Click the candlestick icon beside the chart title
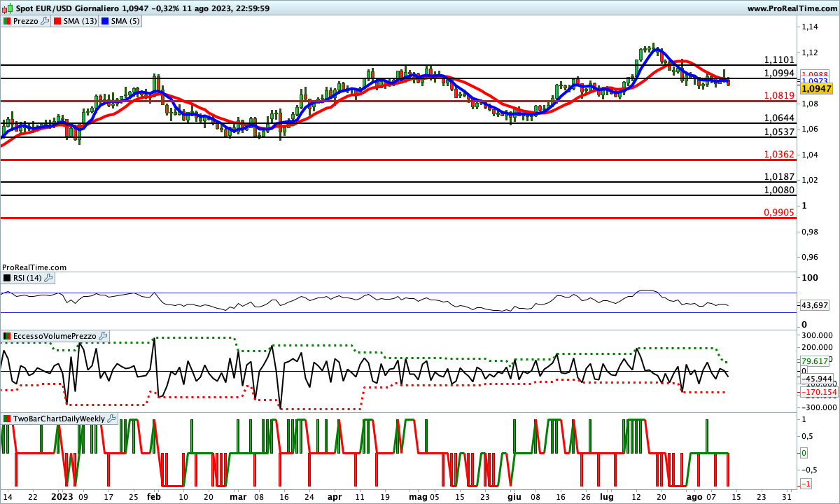The image size is (840, 504). tap(6, 8)
